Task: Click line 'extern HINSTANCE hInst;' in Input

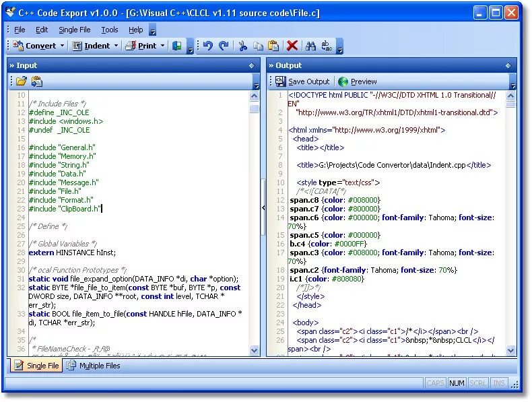Action: (72, 253)
